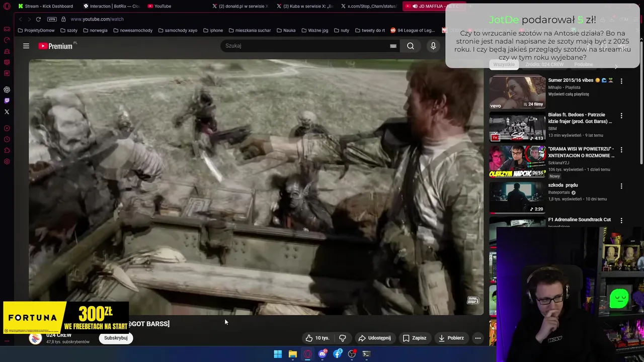
Task: View site info via the lock icon
Action: coord(63,19)
